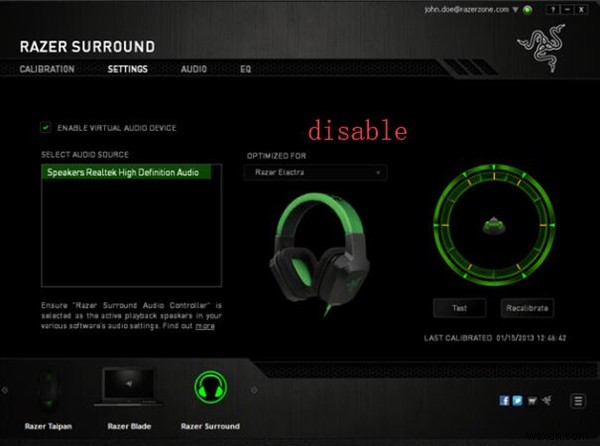The image size is (600, 446).
Task: Click the Razer Electra headset image
Action: point(319,254)
